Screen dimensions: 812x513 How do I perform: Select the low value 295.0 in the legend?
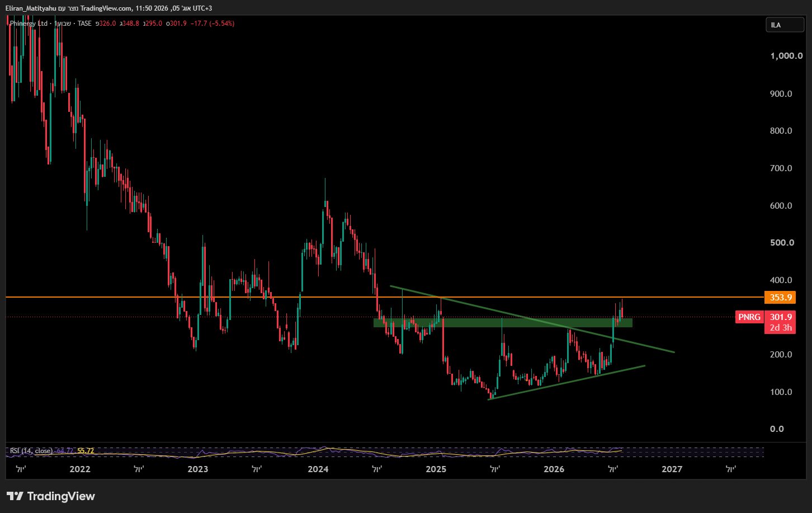[154, 23]
